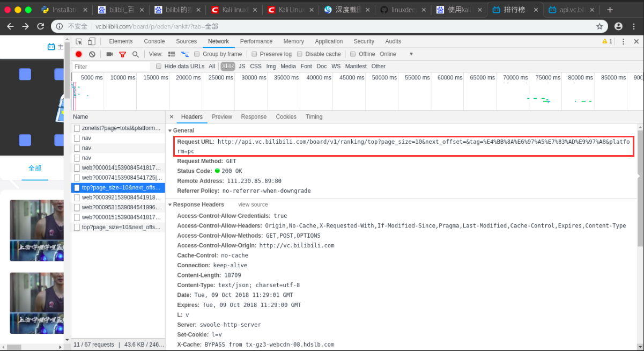This screenshot has height=351, width=644.
Task: Clear the network log
Action: click(92, 54)
